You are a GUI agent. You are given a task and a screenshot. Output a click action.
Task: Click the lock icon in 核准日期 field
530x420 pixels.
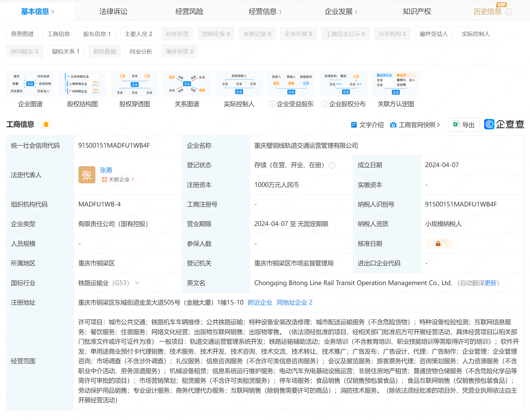[x=438, y=244]
